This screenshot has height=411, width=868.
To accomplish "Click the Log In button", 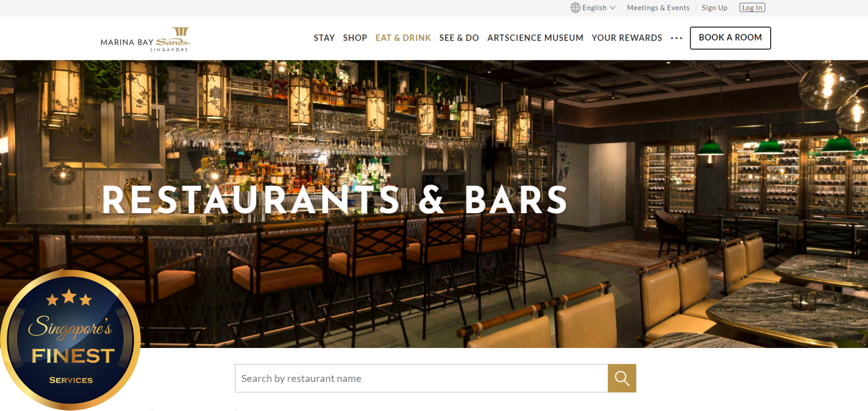I will 752,8.
